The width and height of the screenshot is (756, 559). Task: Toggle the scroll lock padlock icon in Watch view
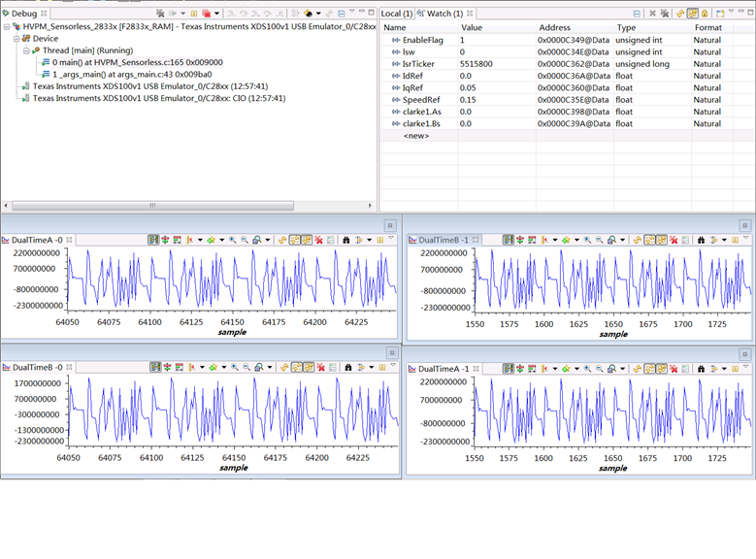point(705,14)
